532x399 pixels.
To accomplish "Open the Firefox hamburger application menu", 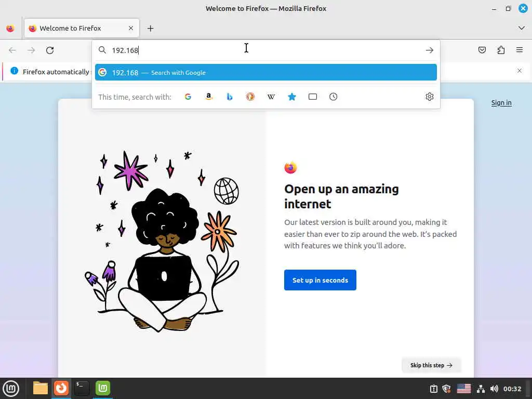I will (520, 50).
